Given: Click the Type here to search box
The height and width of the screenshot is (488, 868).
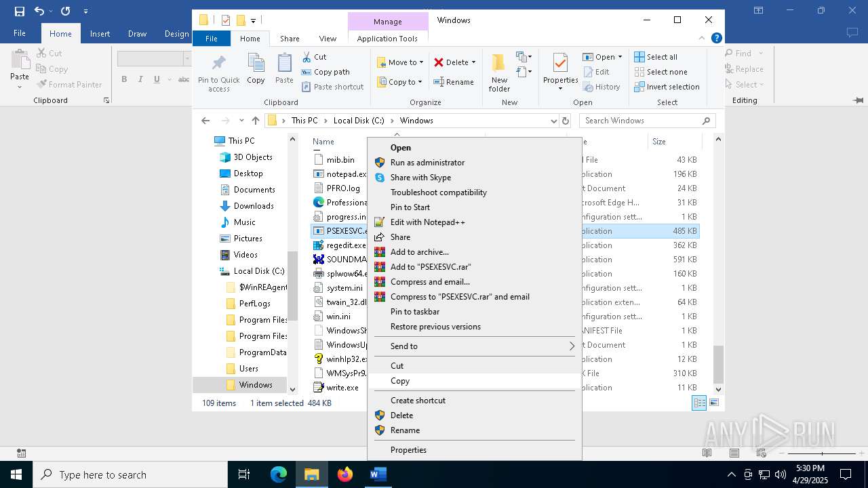Looking at the screenshot, I should pos(130,474).
